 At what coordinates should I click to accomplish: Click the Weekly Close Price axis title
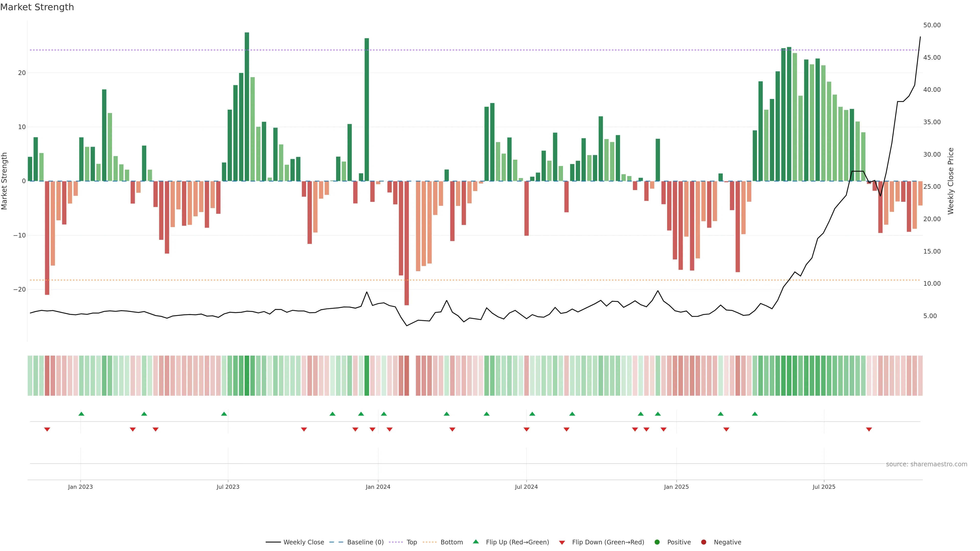pos(951,181)
